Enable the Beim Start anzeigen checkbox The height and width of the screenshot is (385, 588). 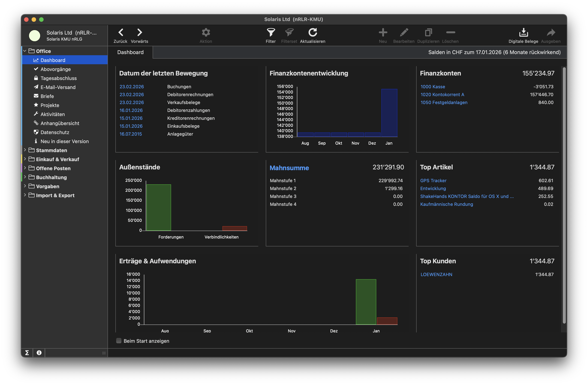coord(119,341)
